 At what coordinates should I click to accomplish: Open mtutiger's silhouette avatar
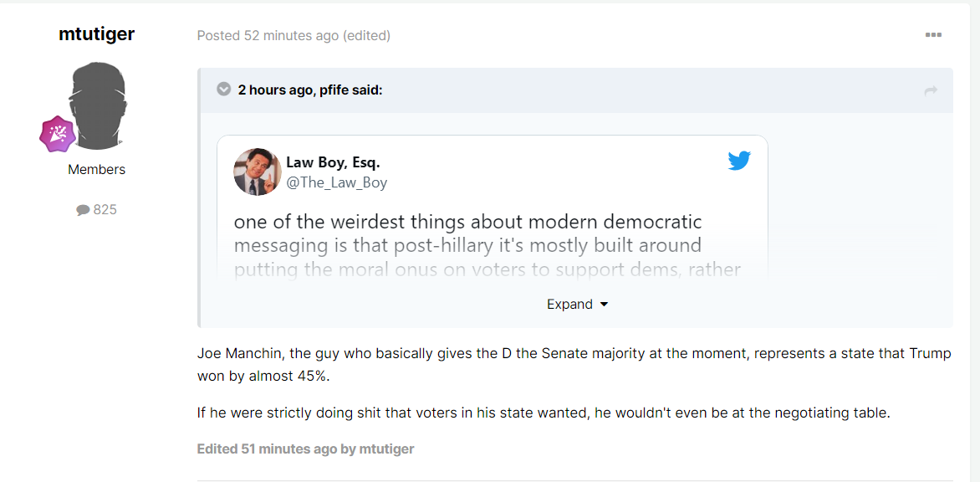point(100,105)
